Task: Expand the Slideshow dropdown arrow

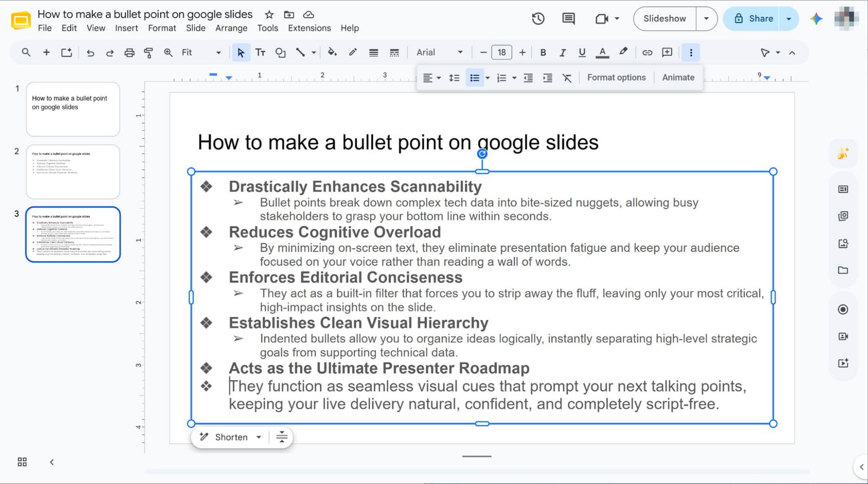Action: pos(706,19)
